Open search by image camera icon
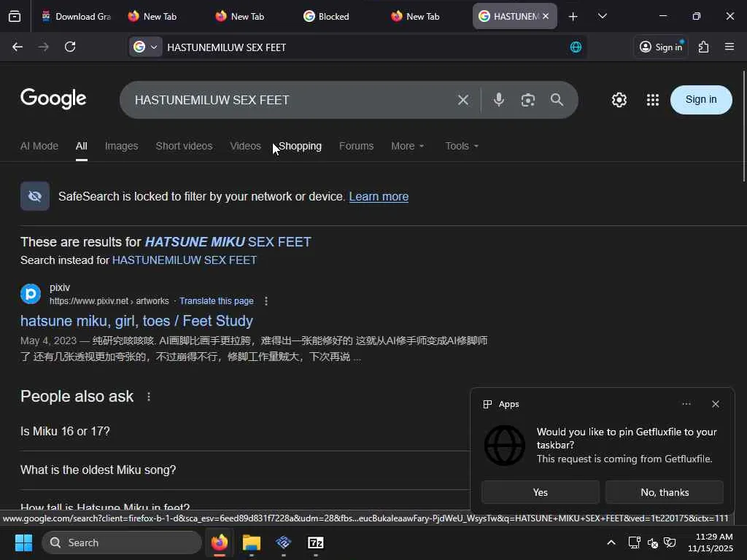The height and width of the screenshot is (560, 747). pyautogui.click(x=528, y=100)
